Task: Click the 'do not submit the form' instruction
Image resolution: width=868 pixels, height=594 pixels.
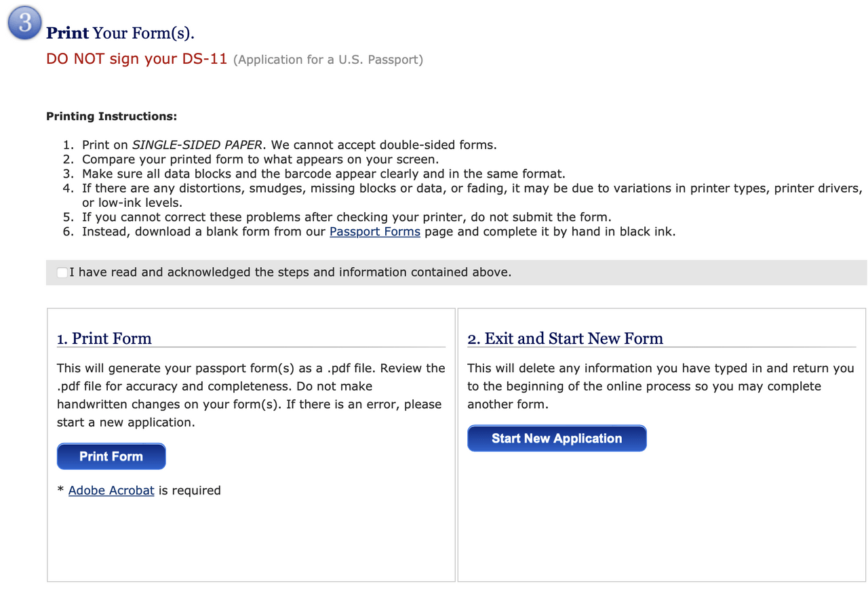Action: pos(347,218)
